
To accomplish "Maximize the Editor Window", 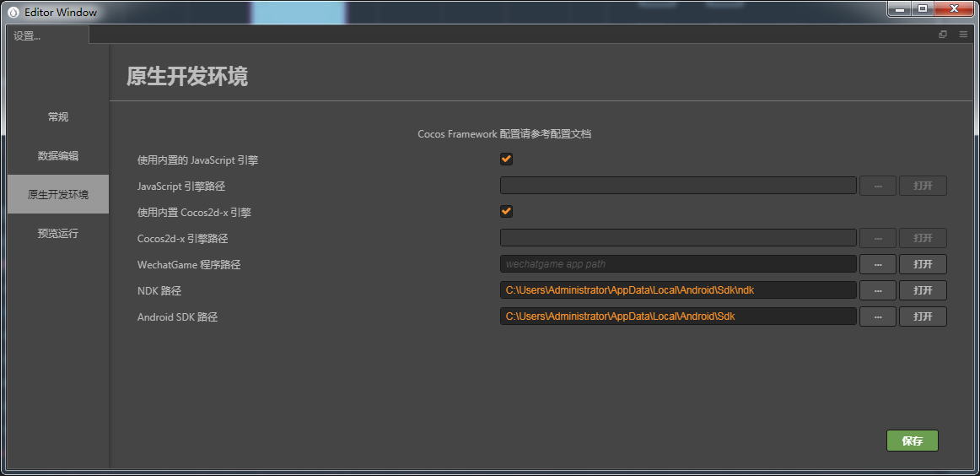I will 923,8.
